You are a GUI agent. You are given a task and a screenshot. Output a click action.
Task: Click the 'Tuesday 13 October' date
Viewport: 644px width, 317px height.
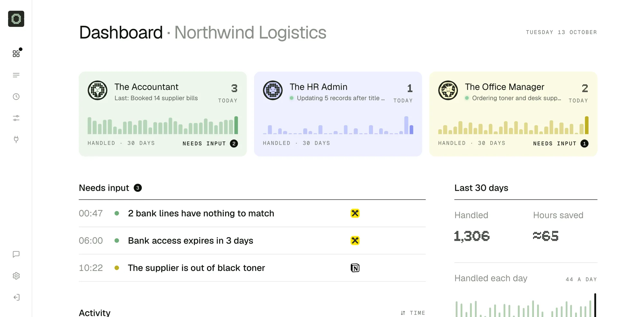(562, 32)
